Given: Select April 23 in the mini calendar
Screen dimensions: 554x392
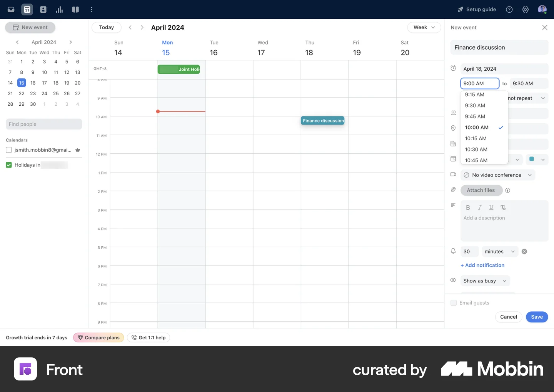Looking at the screenshot, I should [x=33, y=93].
